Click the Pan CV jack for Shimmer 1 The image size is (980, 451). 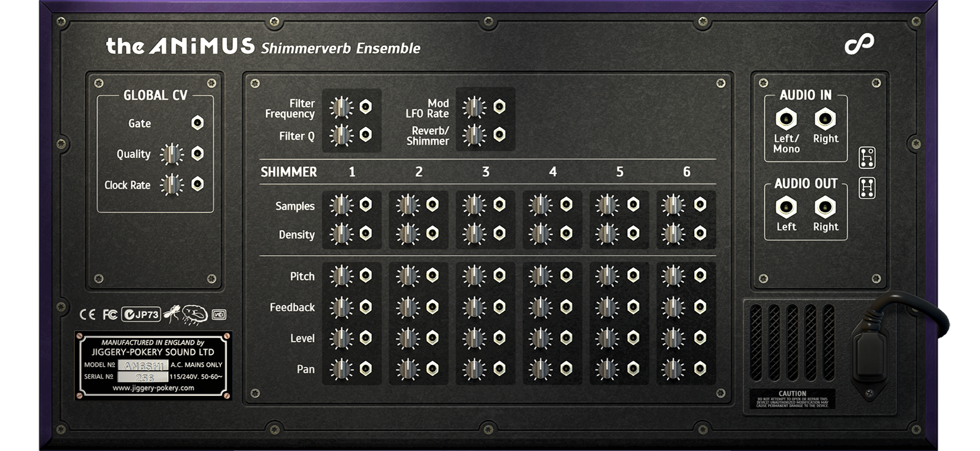[366, 368]
